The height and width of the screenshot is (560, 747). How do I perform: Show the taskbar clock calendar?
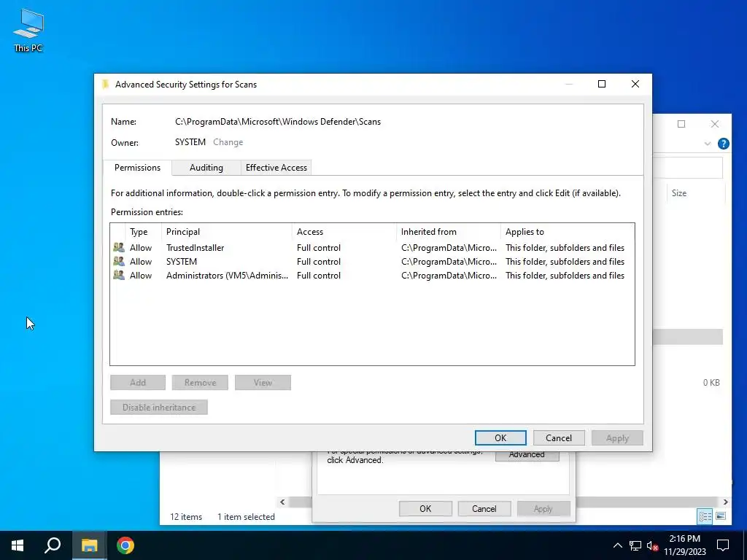(684, 545)
